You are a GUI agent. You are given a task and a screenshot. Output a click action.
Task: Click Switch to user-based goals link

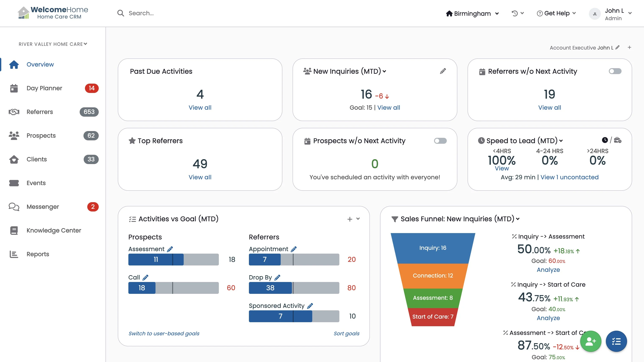164,333
